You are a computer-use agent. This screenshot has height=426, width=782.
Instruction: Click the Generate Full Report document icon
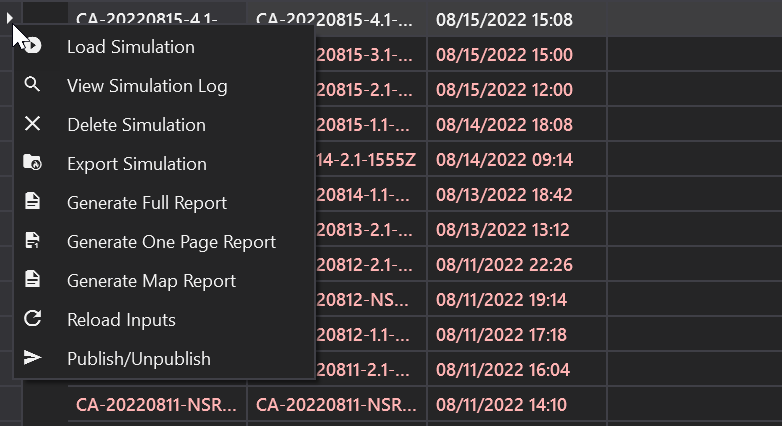click(33, 203)
